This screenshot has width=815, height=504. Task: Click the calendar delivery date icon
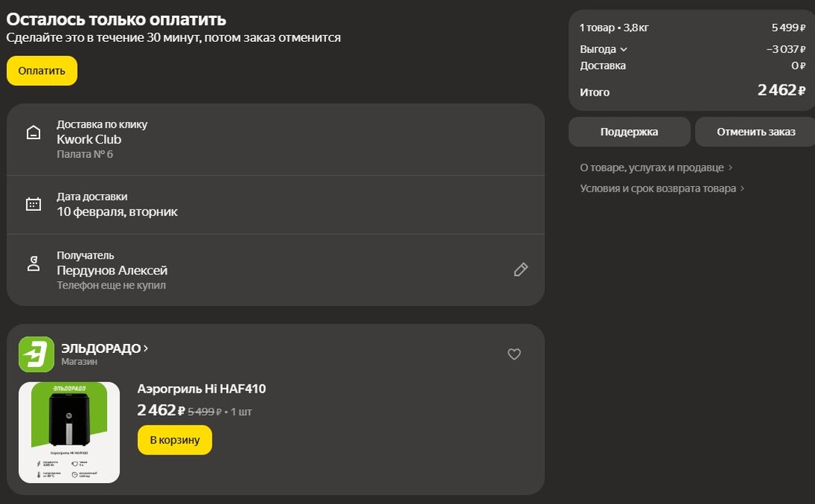coord(33,202)
